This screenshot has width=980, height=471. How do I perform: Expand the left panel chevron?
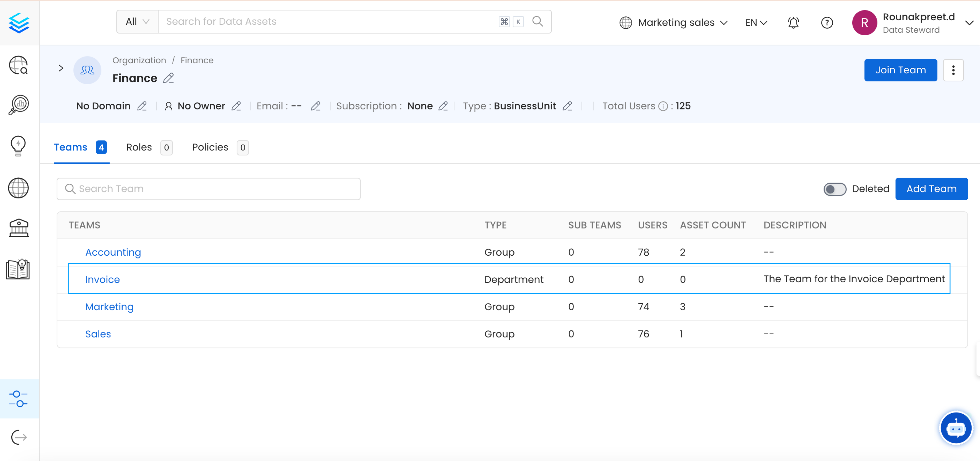(61, 68)
